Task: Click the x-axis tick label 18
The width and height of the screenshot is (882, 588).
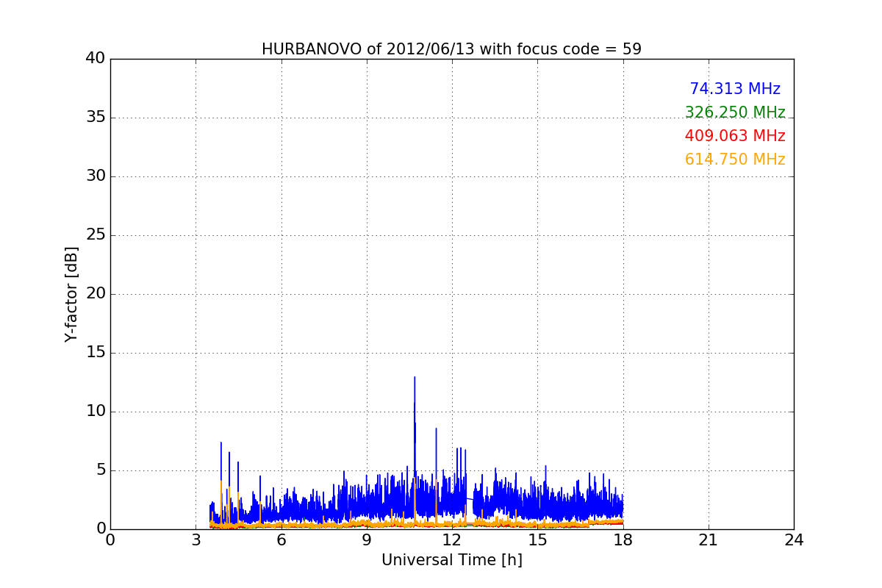Action: (x=623, y=540)
